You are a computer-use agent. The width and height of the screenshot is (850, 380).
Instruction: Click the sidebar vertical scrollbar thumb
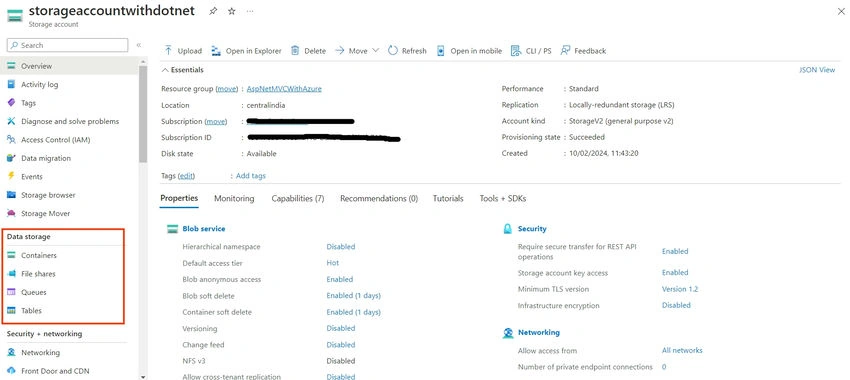(143, 114)
